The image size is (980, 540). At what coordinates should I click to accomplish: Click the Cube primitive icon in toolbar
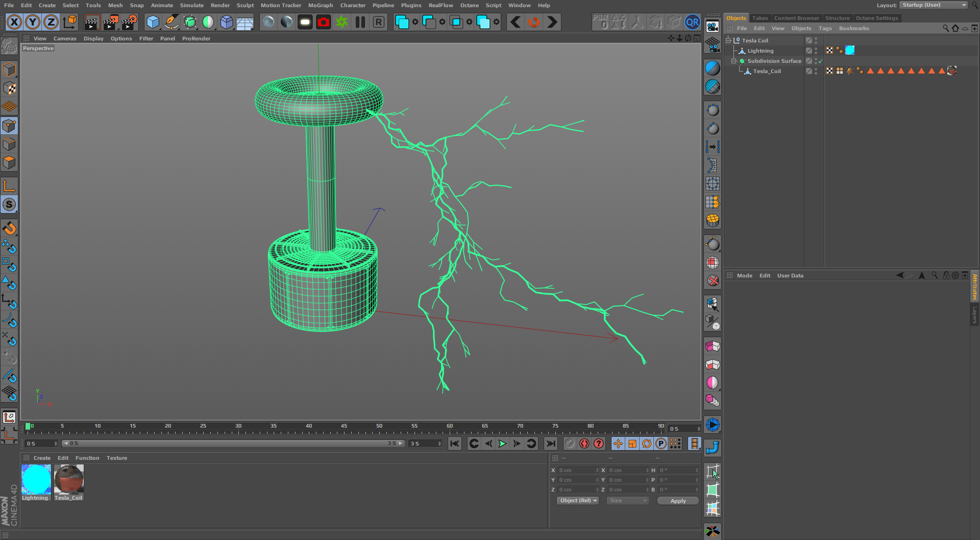click(153, 22)
